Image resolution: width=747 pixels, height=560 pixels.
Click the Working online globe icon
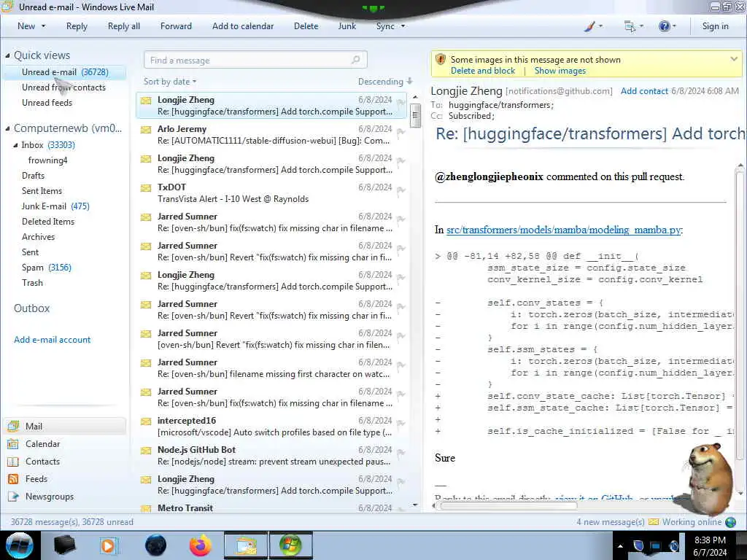[x=731, y=522]
